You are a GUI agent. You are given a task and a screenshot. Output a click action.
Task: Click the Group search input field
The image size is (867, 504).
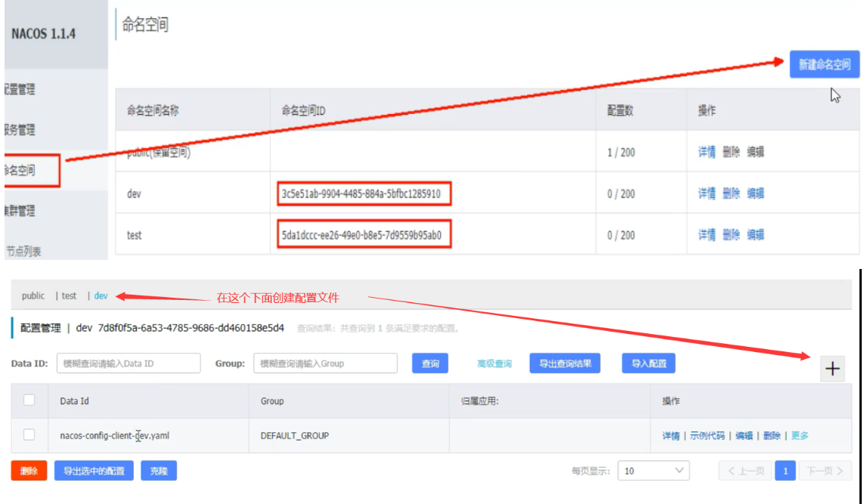[325, 363]
